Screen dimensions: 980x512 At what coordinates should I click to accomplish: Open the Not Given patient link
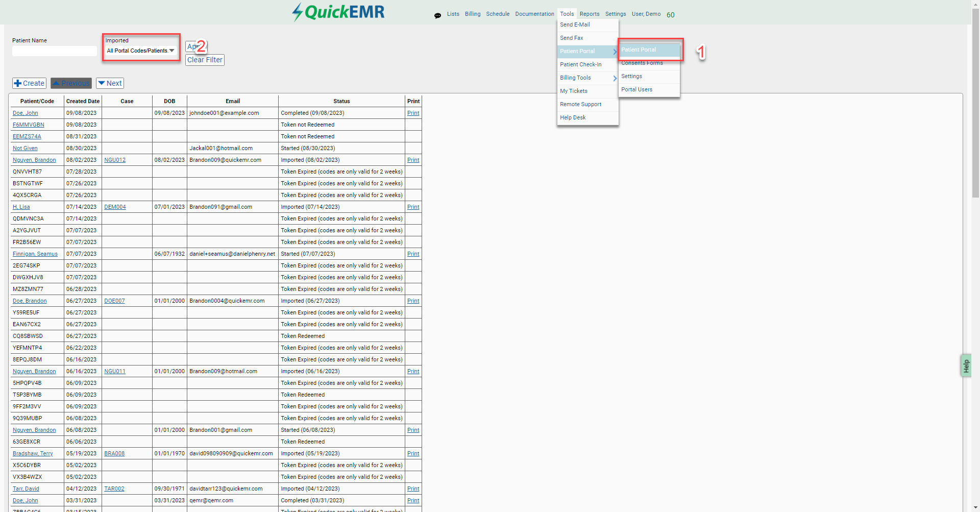click(x=25, y=148)
